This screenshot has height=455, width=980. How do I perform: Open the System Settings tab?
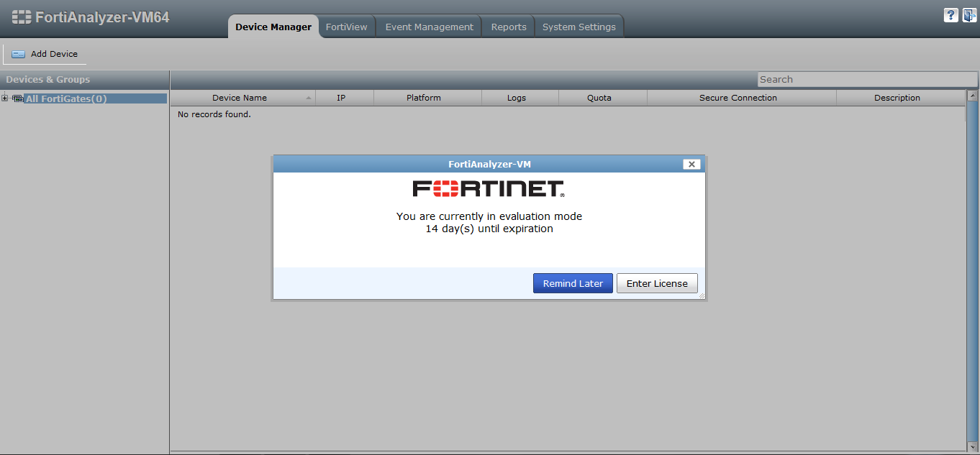pyautogui.click(x=579, y=27)
